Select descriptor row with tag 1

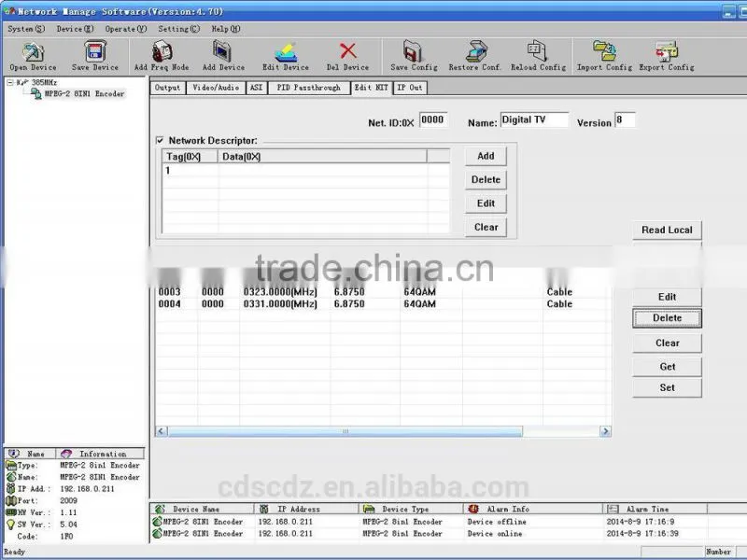coord(306,171)
